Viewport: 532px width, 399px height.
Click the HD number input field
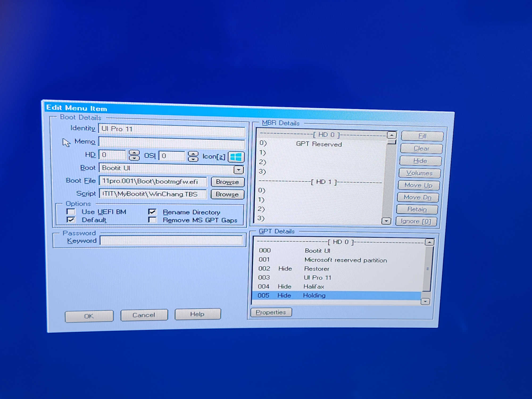click(x=112, y=155)
